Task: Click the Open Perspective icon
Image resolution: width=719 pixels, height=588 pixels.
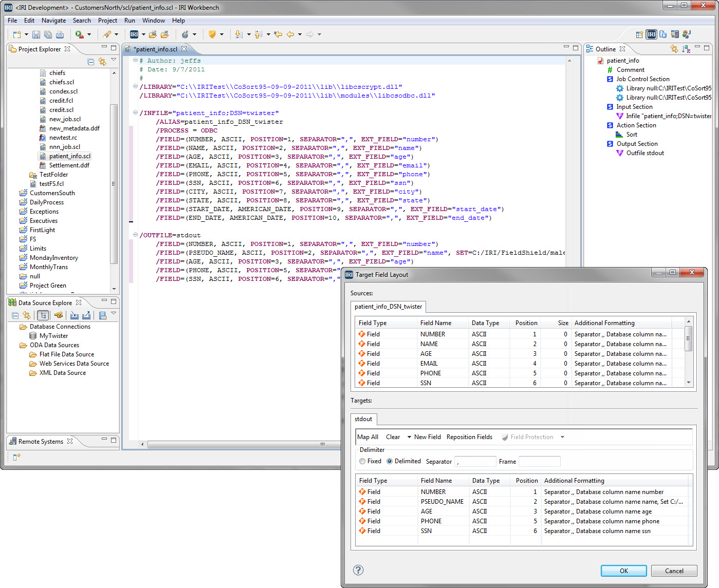Action: click(639, 34)
